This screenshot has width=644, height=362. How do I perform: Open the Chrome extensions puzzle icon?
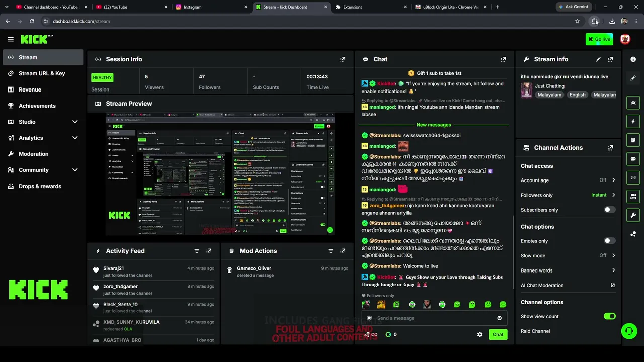[x=595, y=21]
